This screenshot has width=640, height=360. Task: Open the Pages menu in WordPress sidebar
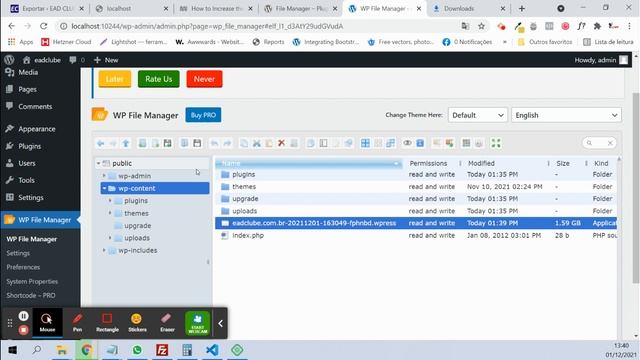[27, 89]
